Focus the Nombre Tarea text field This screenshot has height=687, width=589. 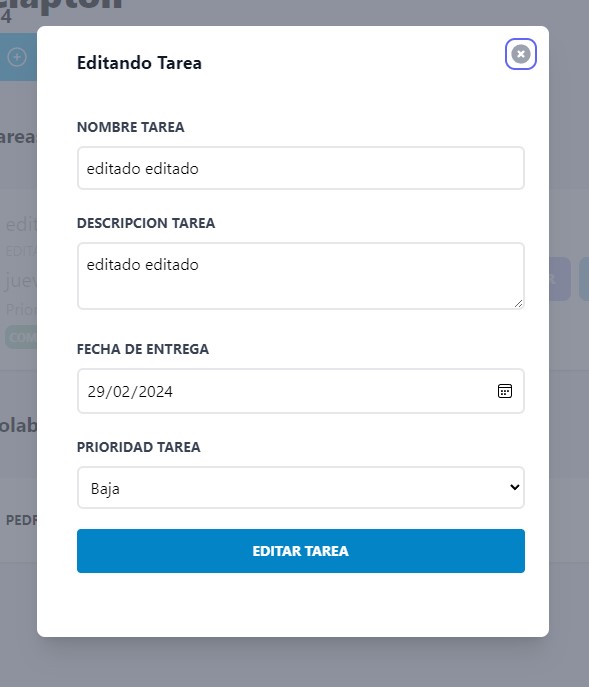tap(301, 168)
